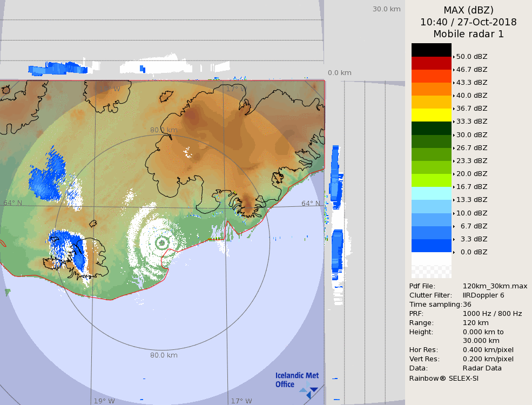Click the Mobile radar 1 label

click(468, 34)
